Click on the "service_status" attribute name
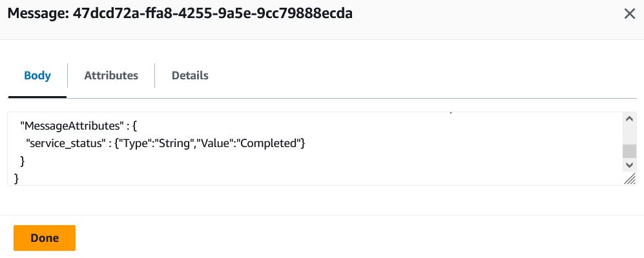Viewport: 644px width, 258px height. tap(65, 144)
